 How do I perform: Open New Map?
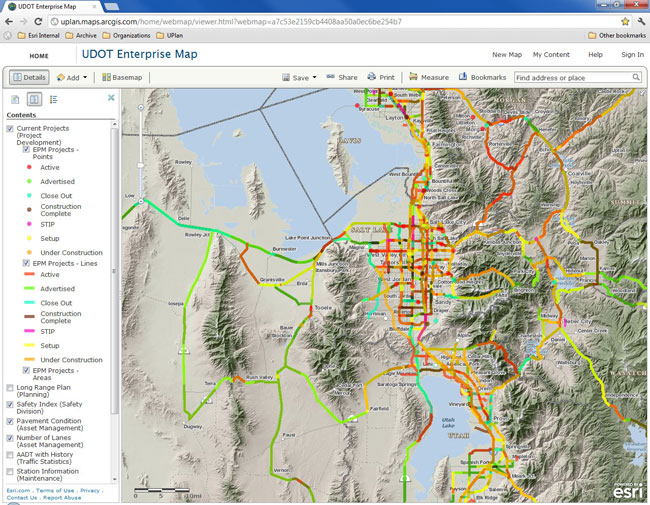[x=507, y=54]
